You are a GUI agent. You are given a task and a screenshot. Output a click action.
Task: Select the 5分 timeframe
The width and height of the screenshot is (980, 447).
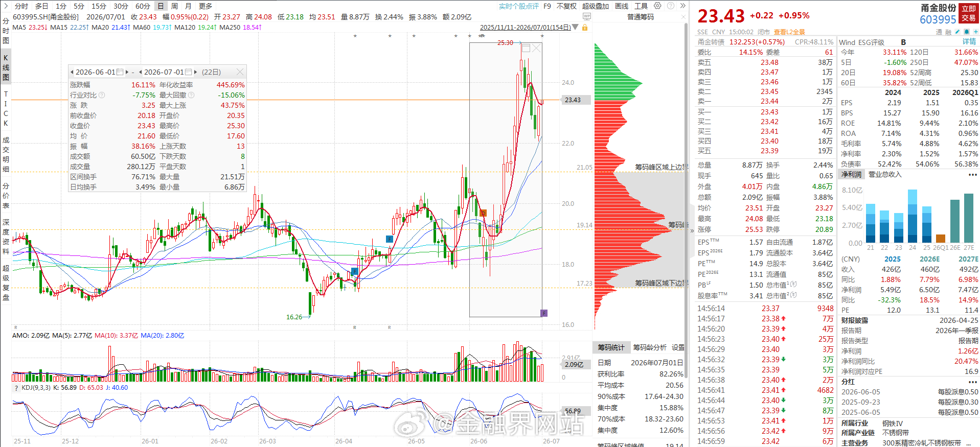tap(79, 6)
